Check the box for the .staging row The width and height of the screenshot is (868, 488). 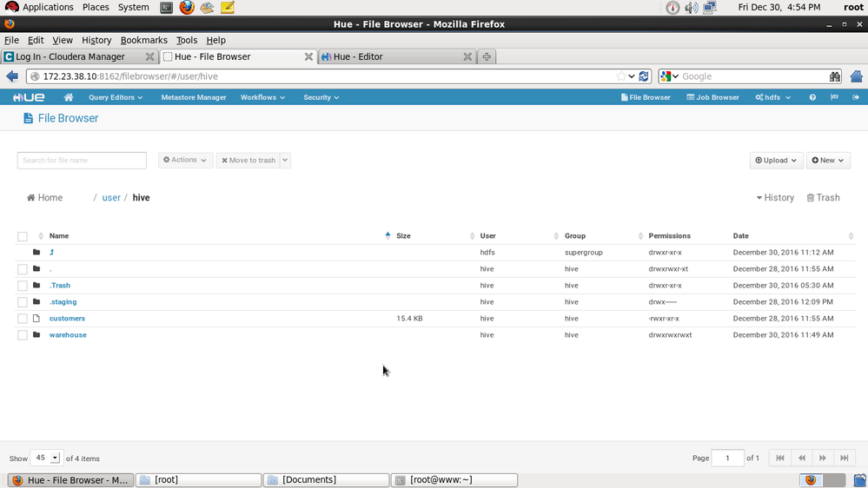pyautogui.click(x=22, y=302)
